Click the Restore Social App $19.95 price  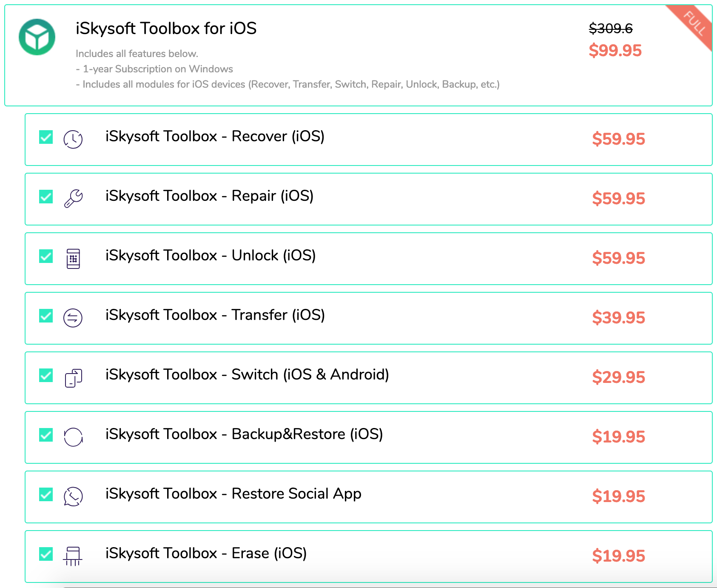coord(618,497)
